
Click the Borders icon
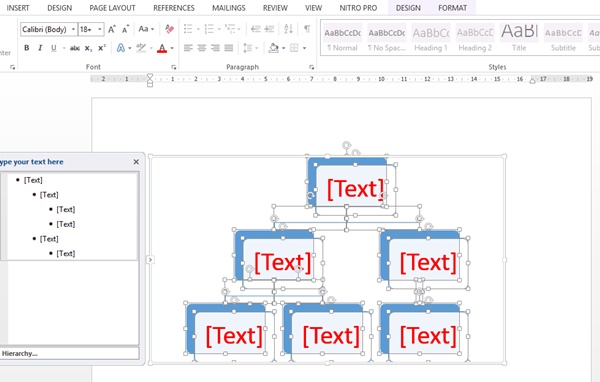click(x=294, y=48)
